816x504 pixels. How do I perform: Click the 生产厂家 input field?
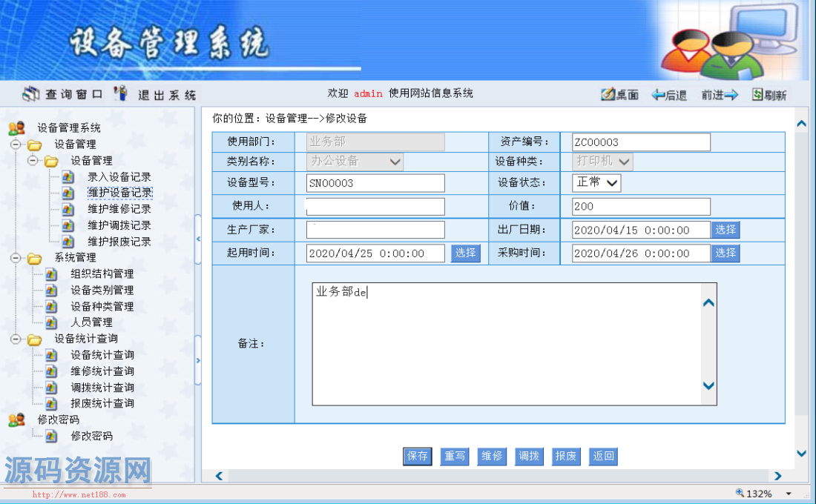coord(376,229)
